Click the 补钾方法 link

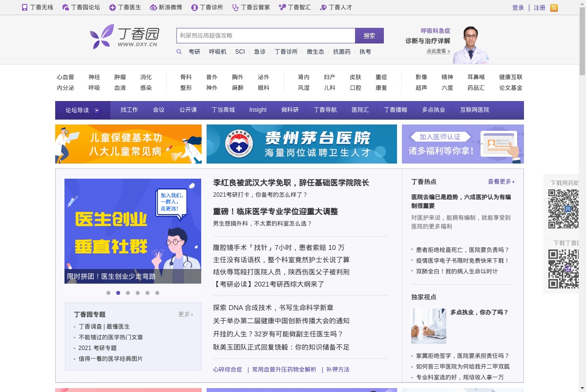[338, 370]
